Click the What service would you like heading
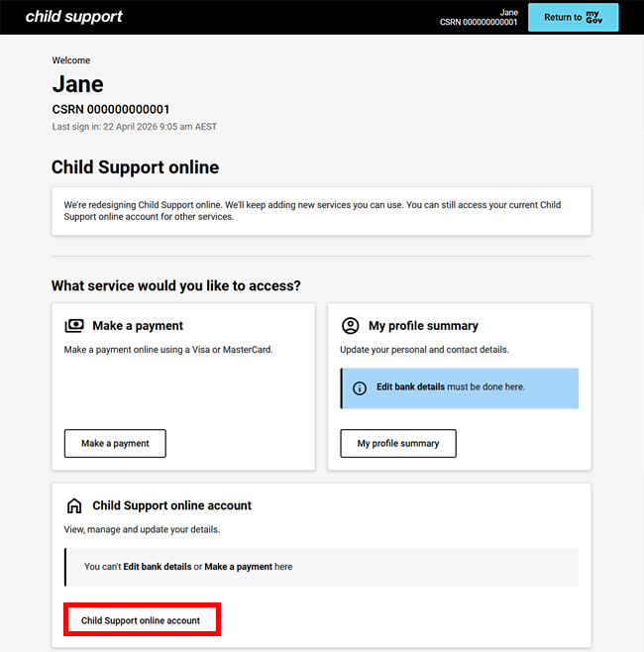 pyautogui.click(x=175, y=286)
